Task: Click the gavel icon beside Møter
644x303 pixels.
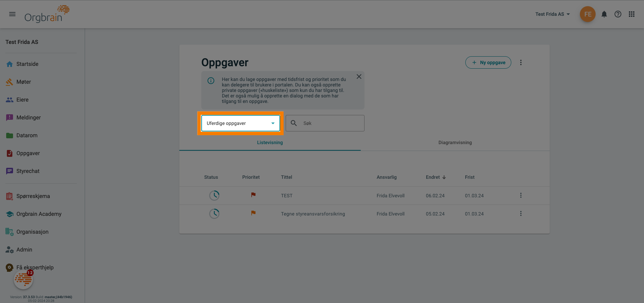Action: pos(10,82)
